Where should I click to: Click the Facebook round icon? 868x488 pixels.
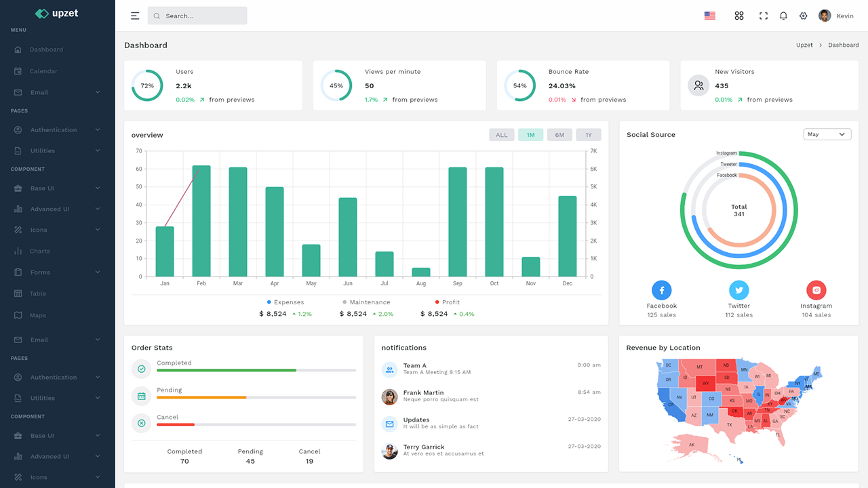click(x=662, y=290)
